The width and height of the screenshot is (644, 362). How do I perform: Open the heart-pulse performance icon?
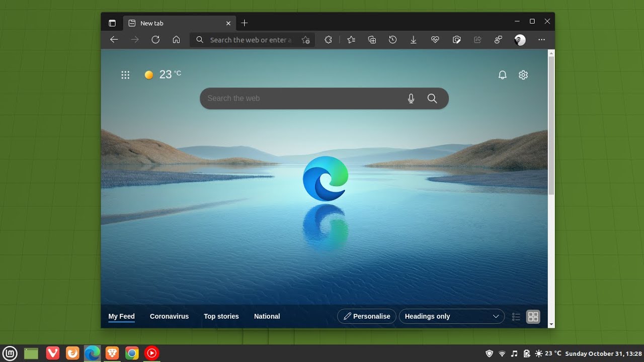(435, 40)
